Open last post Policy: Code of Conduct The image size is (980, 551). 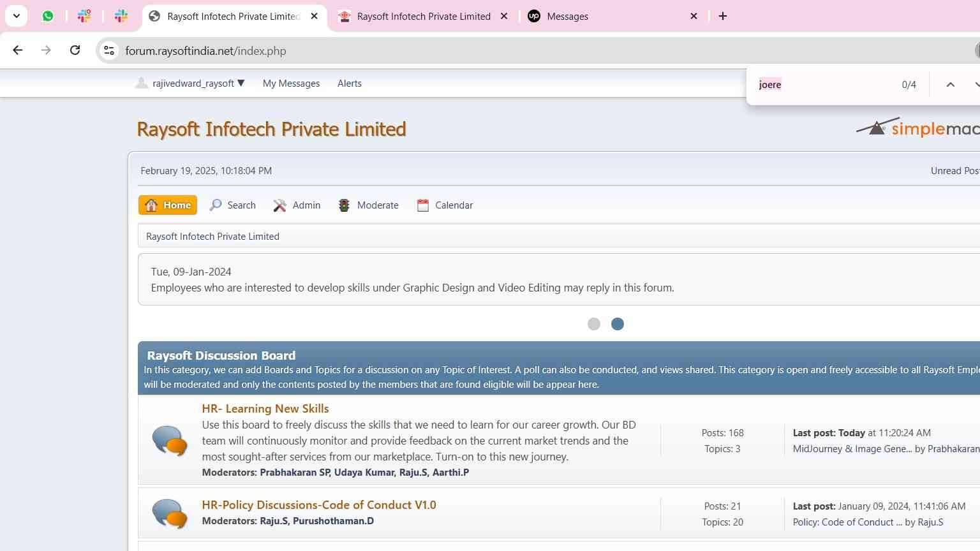(847, 522)
